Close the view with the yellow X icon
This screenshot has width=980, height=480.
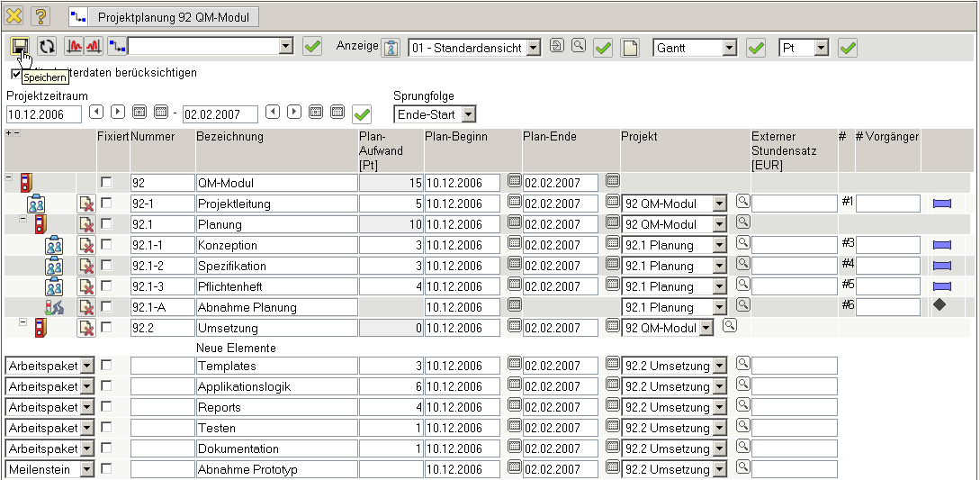(x=14, y=16)
